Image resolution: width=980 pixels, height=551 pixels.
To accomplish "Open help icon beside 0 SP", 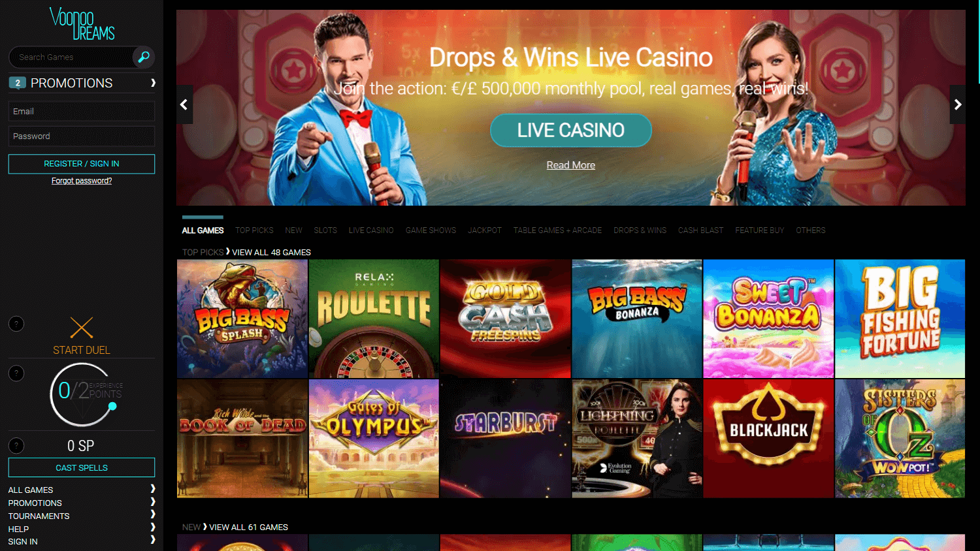I will [16, 446].
